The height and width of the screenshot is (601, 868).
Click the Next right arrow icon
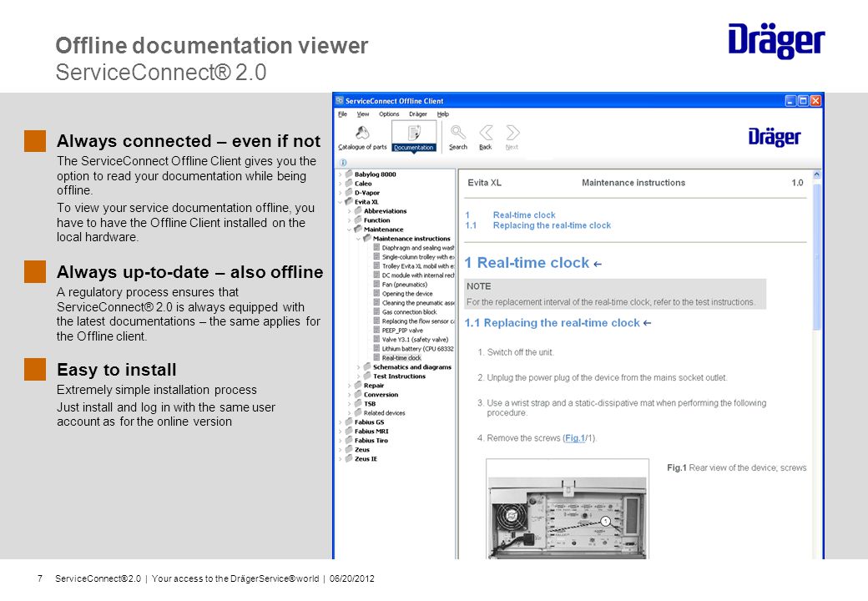pyautogui.click(x=512, y=133)
